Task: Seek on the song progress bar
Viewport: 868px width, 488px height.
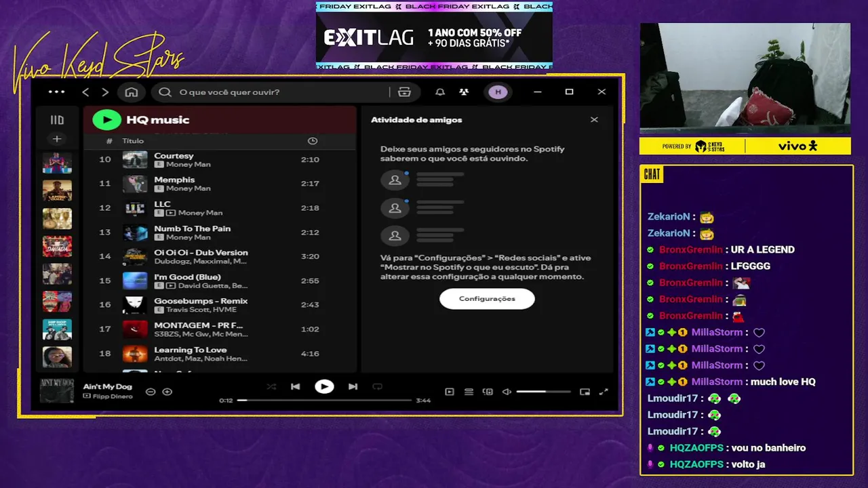Action: (x=324, y=401)
